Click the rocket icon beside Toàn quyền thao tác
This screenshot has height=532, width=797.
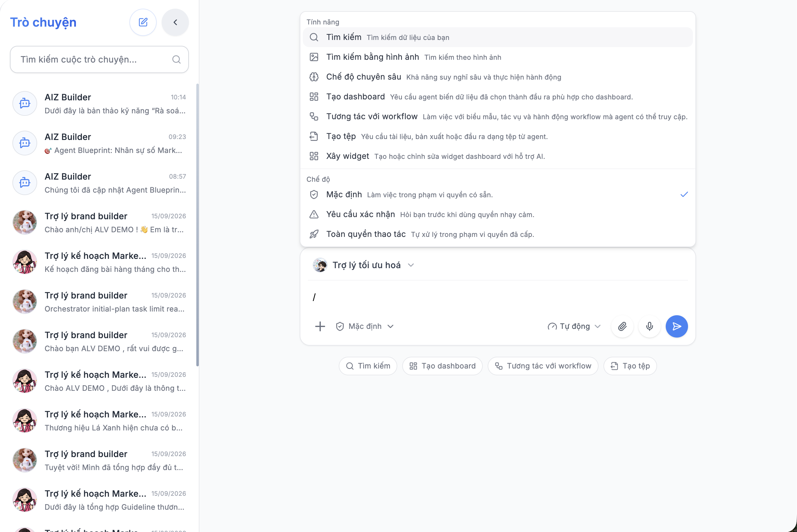[x=314, y=234]
